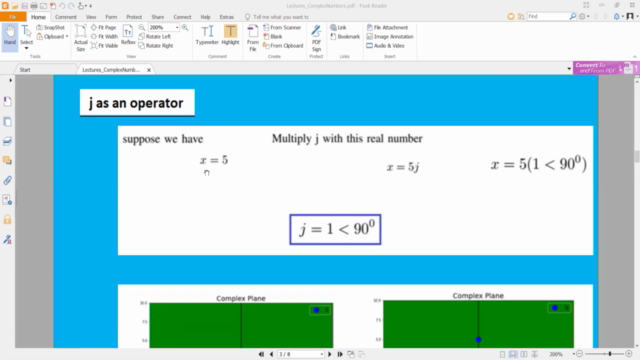Viewport: 640px width, 360px height.
Task: Insert a File Attachment
Action: click(387, 27)
